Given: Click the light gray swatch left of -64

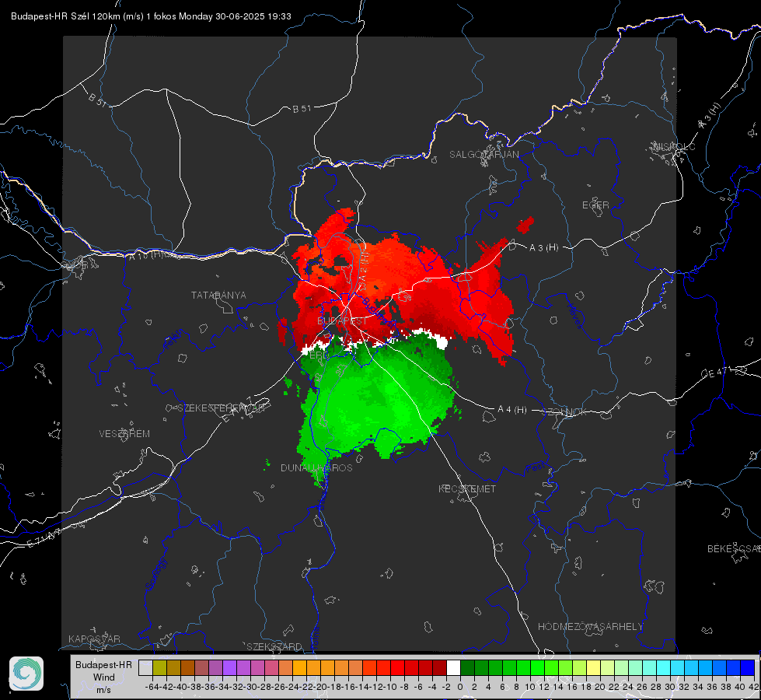Looking at the screenshot, I should coord(145,667).
